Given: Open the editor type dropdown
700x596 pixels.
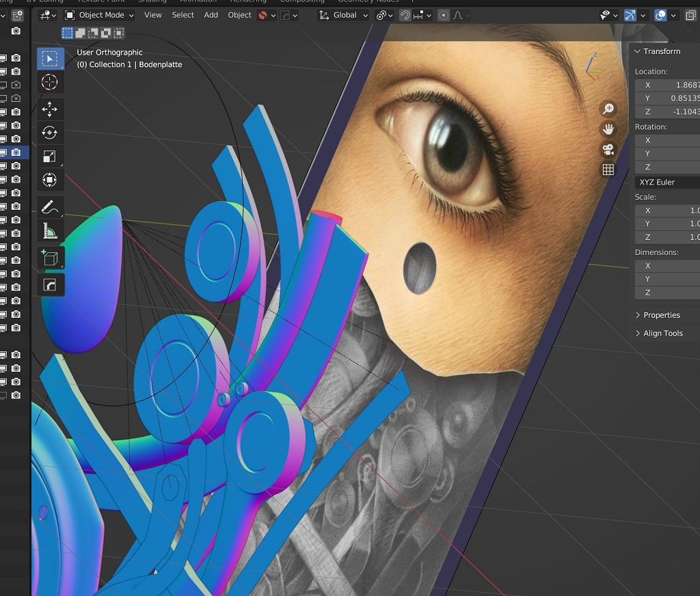Looking at the screenshot, I should point(48,16).
